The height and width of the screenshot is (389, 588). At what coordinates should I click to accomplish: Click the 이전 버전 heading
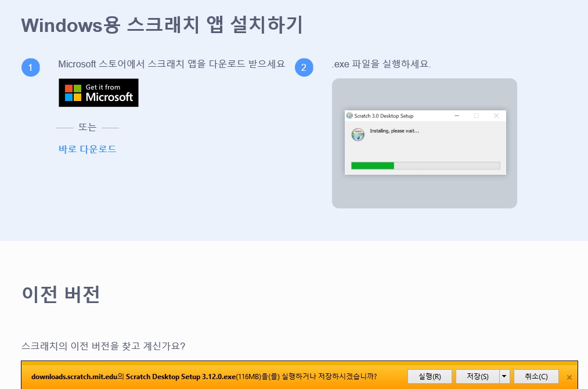pos(61,294)
